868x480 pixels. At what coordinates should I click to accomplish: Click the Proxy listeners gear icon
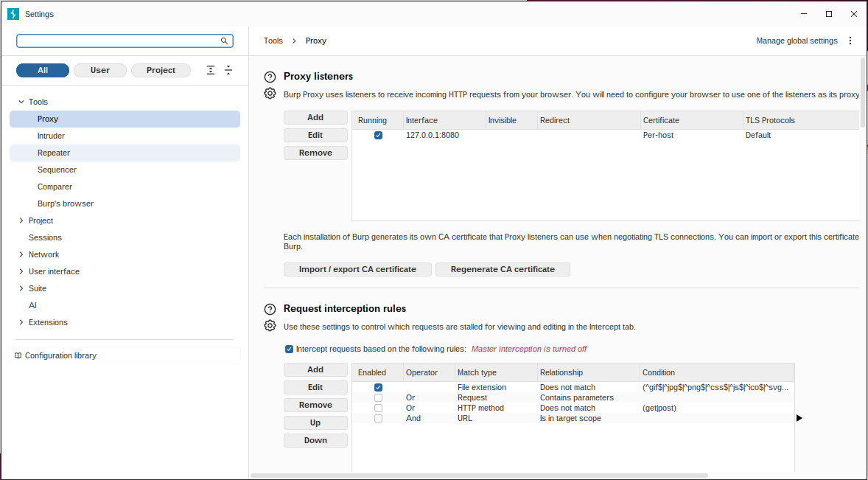coord(270,94)
